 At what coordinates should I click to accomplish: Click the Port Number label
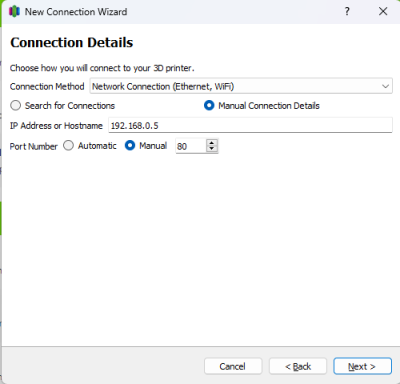(34, 146)
